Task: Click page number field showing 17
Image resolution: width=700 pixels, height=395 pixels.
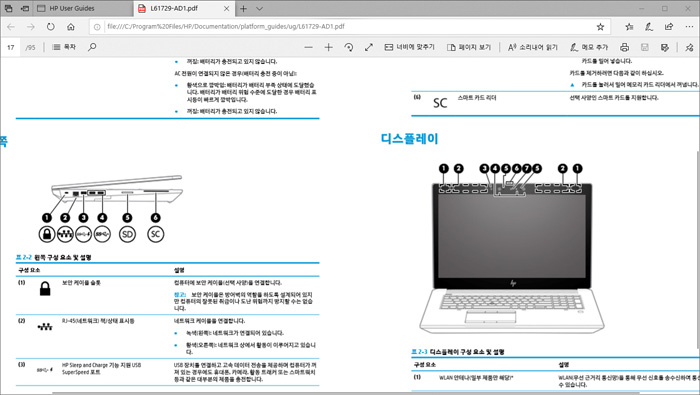Action: [x=11, y=47]
